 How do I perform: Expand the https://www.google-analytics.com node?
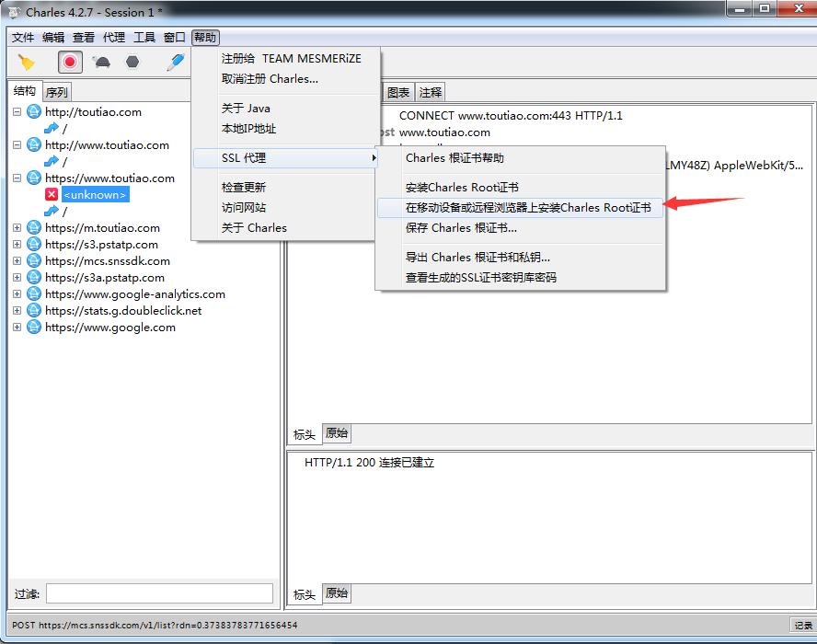tap(17, 293)
